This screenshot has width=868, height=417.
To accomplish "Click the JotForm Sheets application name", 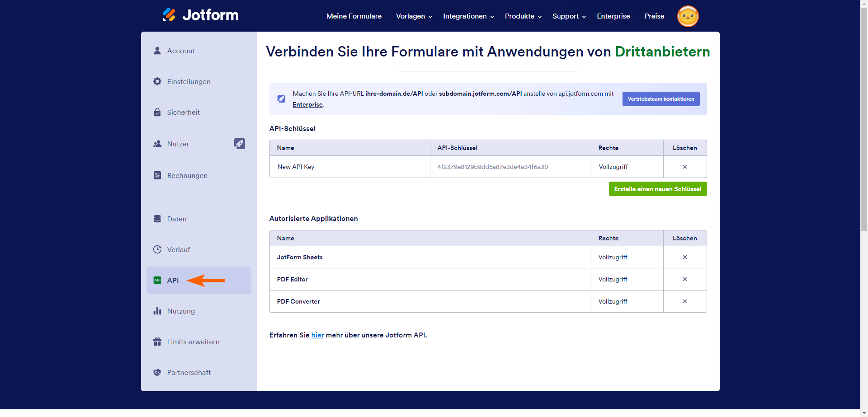I will (x=300, y=257).
